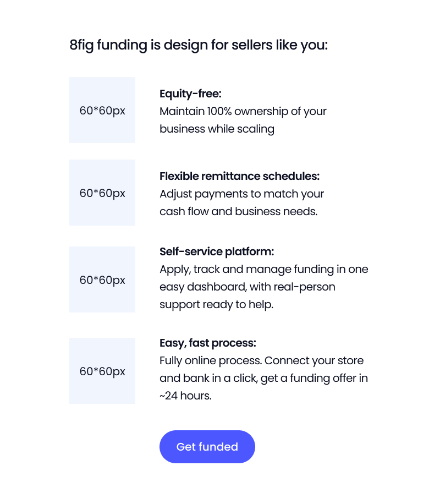This screenshot has height=504, width=440.
Task: Click the icon placeholder next to Equity-free
Action: [x=102, y=110]
